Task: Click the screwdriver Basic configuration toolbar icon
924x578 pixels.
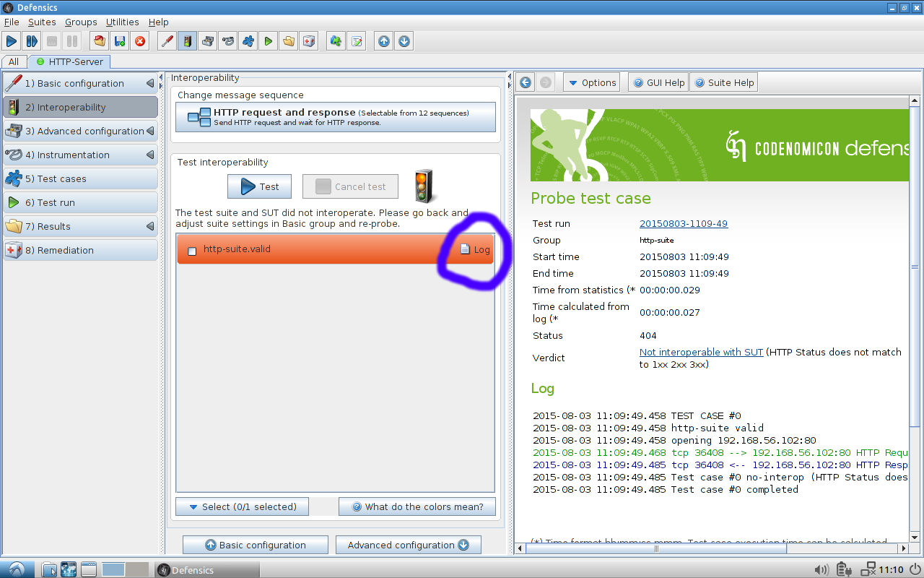Action: click(167, 41)
